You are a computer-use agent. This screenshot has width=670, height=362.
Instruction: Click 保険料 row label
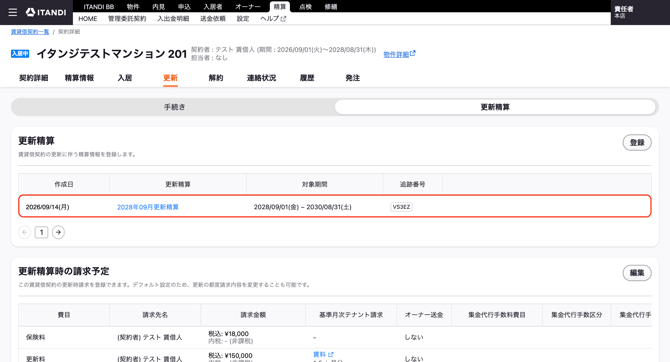click(35, 337)
